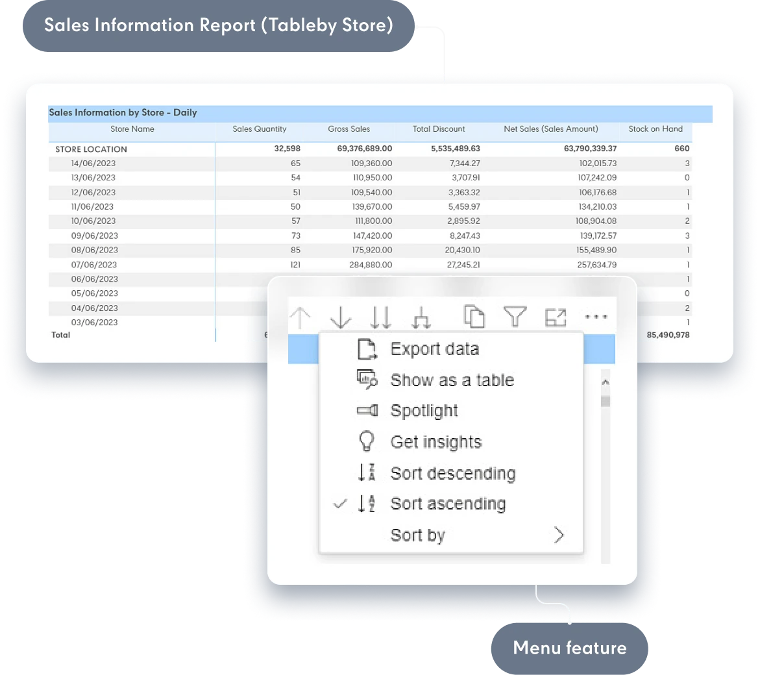
Task: Open the more options ellipsis
Action: point(596,317)
